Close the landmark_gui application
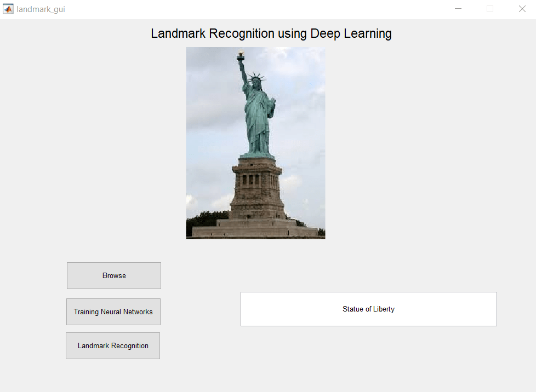Viewport: 536px width, 392px height. [x=521, y=9]
